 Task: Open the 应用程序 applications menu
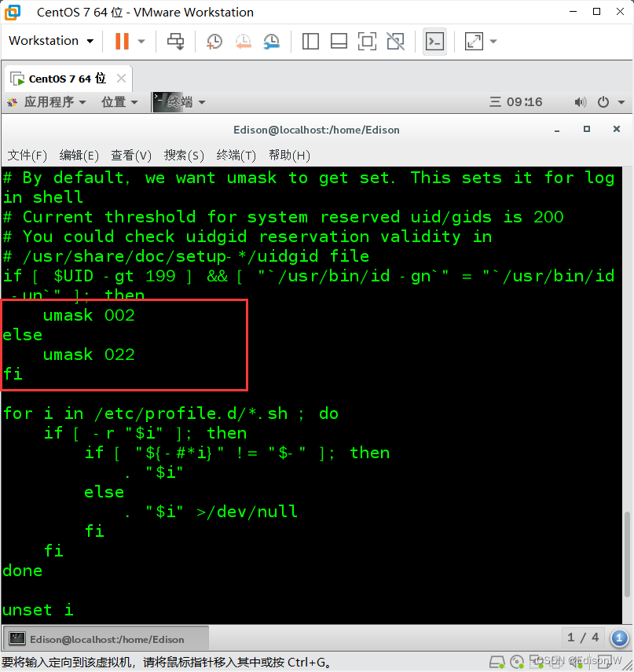(46, 102)
